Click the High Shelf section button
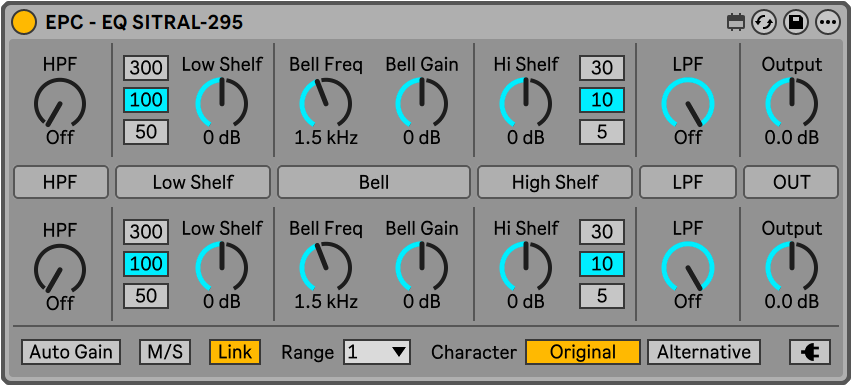The width and height of the screenshot is (852, 386). point(555,182)
